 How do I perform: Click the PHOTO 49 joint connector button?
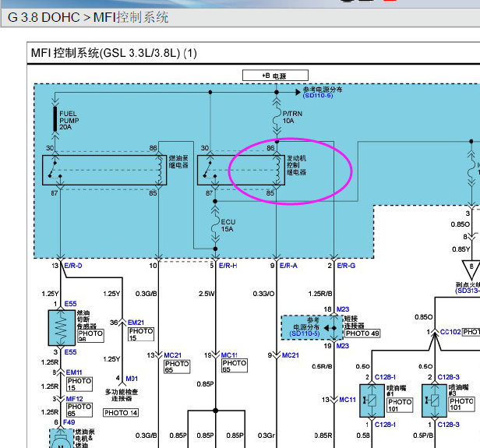tap(362, 333)
